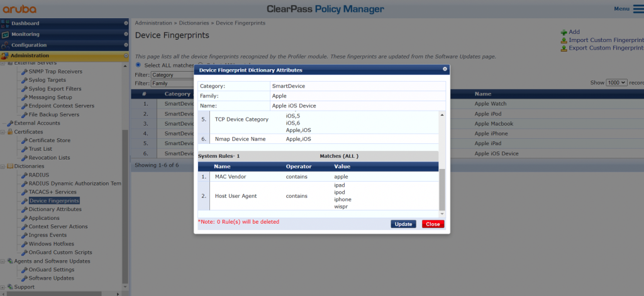The image size is (644, 296).
Task: Open the Monitoring menu section
Action: [65, 35]
